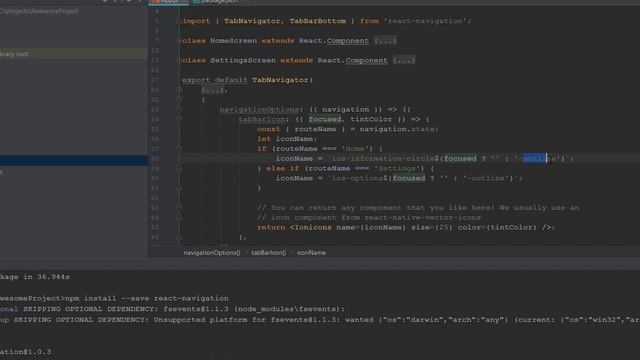Collapse the if routeName Home block fold marker

pyautogui.click(x=179, y=149)
